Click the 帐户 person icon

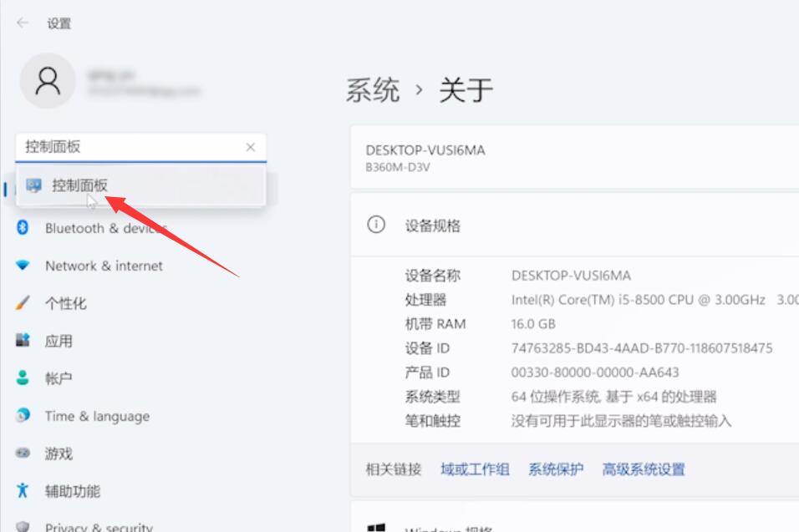[x=23, y=377]
